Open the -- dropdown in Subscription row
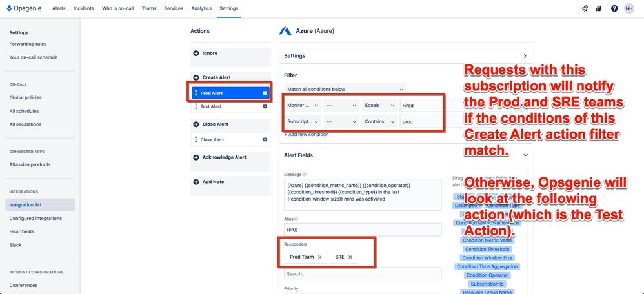 341,122
